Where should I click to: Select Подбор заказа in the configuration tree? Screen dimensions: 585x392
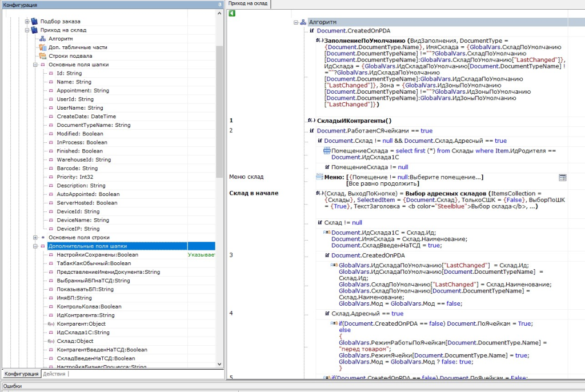[60, 21]
